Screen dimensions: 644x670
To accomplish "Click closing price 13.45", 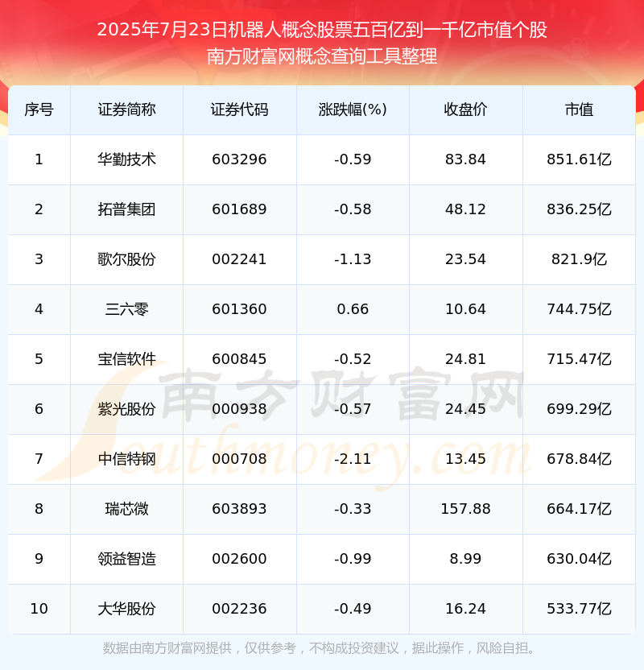I will tap(465, 459).
